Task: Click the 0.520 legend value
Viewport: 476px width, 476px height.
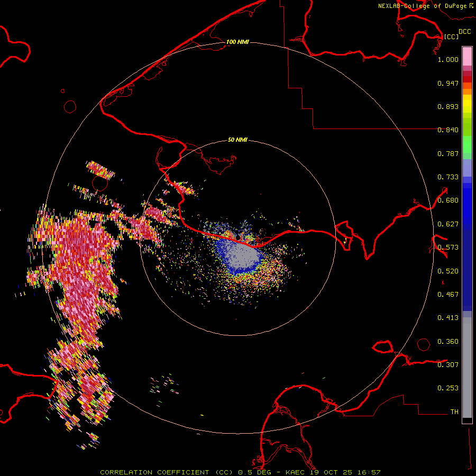Action: click(448, 271)
